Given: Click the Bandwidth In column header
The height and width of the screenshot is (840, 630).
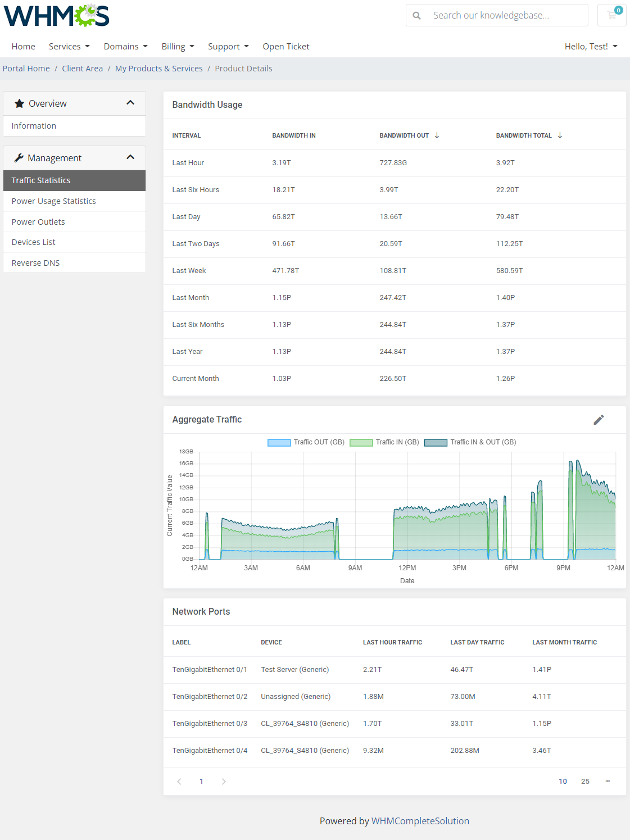Looking at the screenshot, I should (294, 135).
